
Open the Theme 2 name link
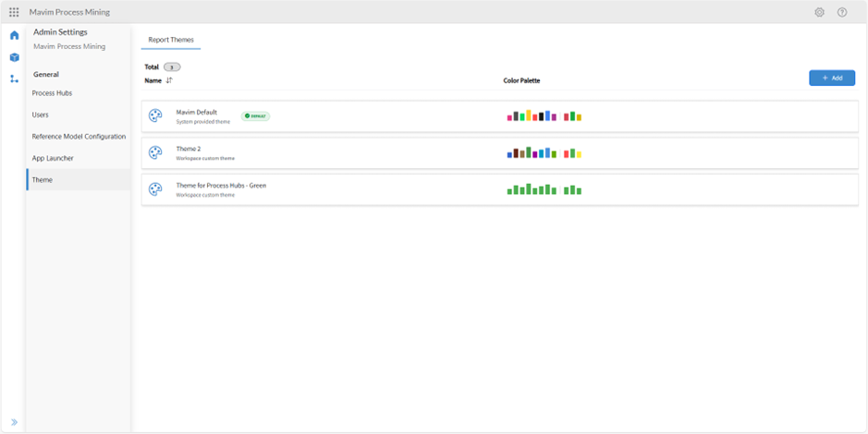click(189, 149)
